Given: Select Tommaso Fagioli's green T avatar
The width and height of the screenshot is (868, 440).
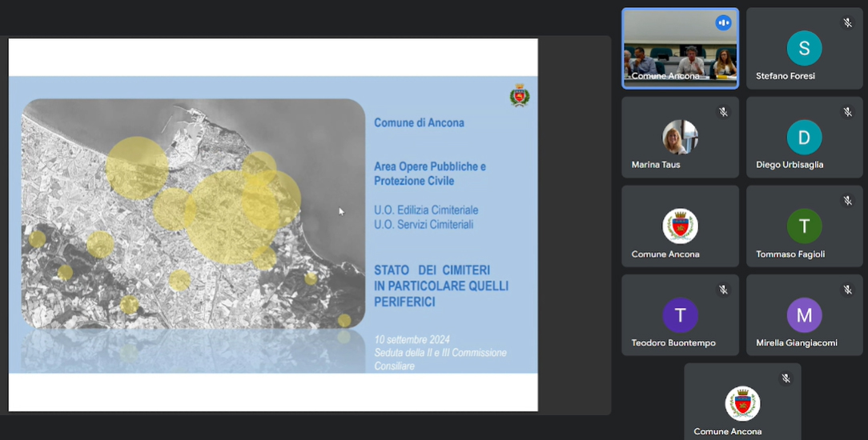Looking at the screenshot, I should 804,226.
